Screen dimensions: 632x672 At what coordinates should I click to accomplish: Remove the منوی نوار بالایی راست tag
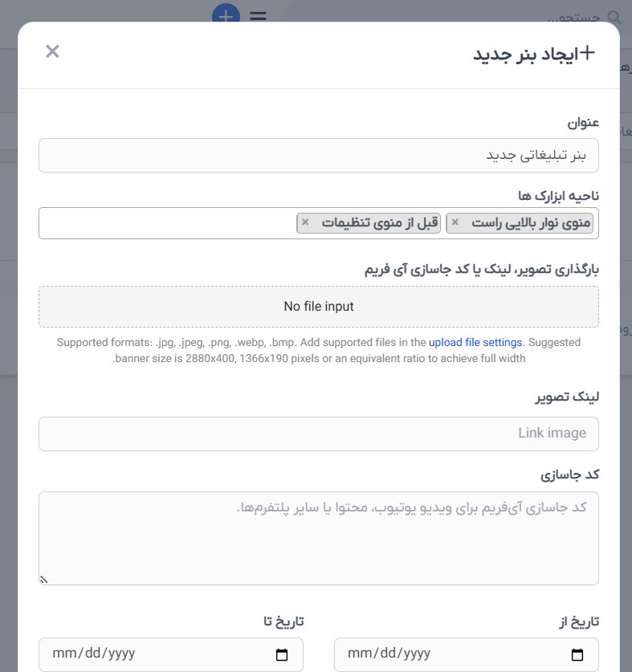(x=455, y=222)
